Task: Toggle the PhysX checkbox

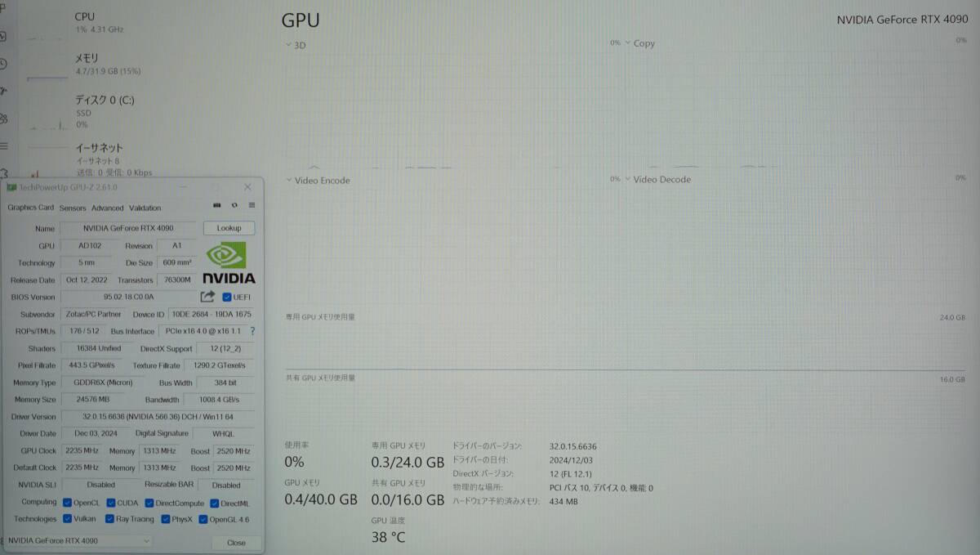Action: [x=165, y=519]
